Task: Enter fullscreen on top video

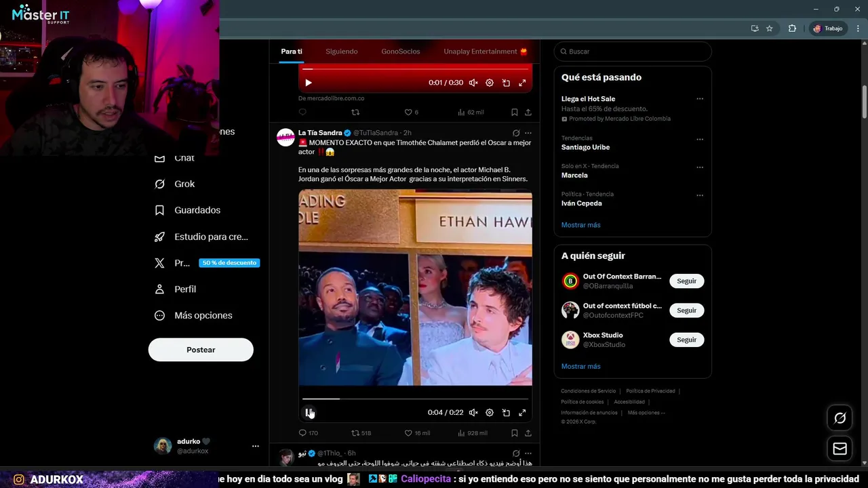Action: pos(522,83)
